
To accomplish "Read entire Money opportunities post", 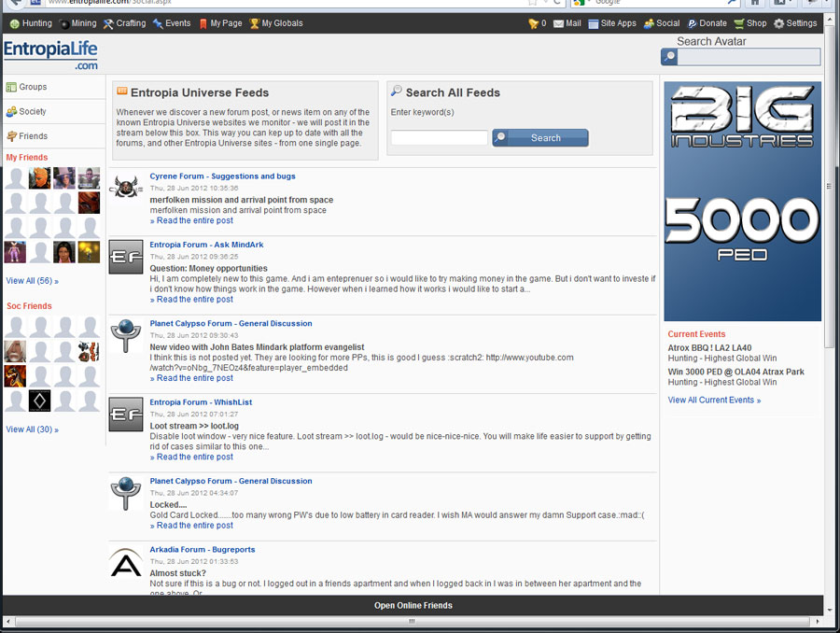I will 191,300.
